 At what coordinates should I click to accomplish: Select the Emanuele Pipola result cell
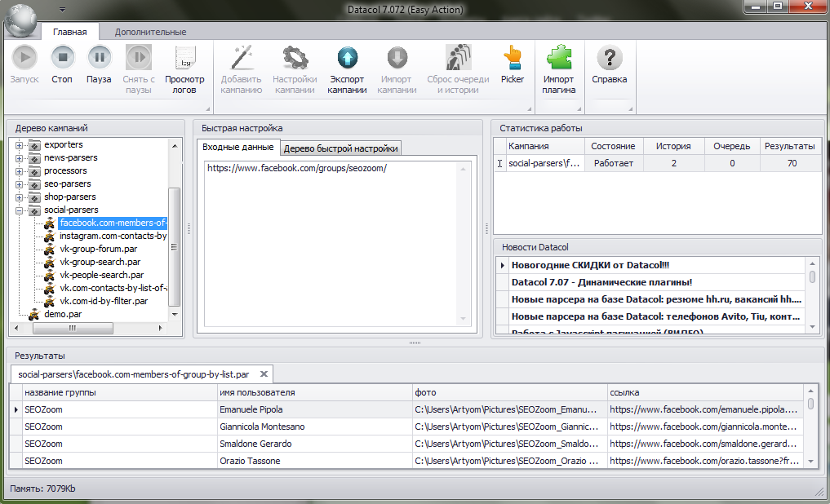315,409
